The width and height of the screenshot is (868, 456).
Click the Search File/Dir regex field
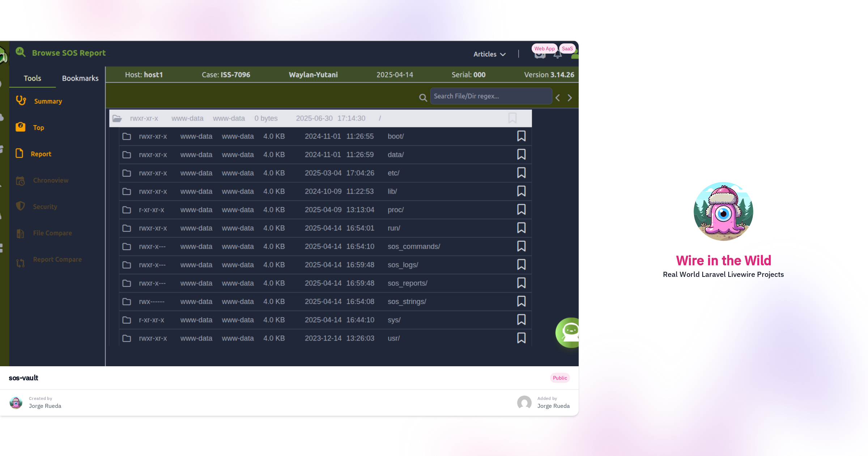[491, 96]
